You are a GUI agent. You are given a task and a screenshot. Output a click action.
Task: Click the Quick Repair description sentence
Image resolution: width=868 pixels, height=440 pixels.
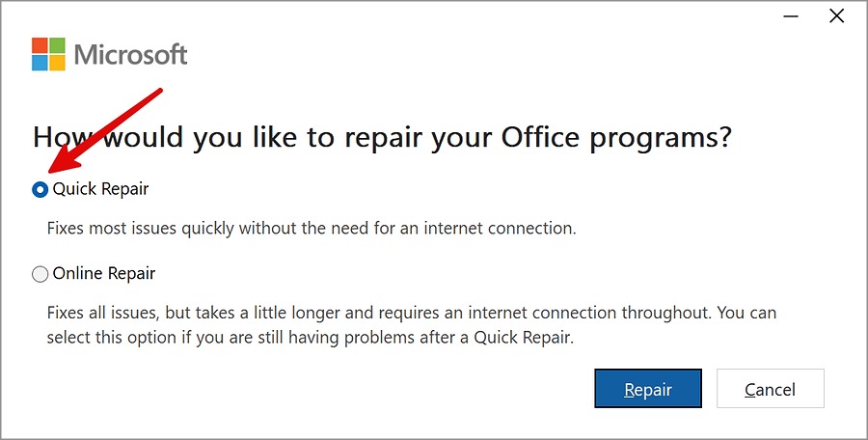[312, 229]
